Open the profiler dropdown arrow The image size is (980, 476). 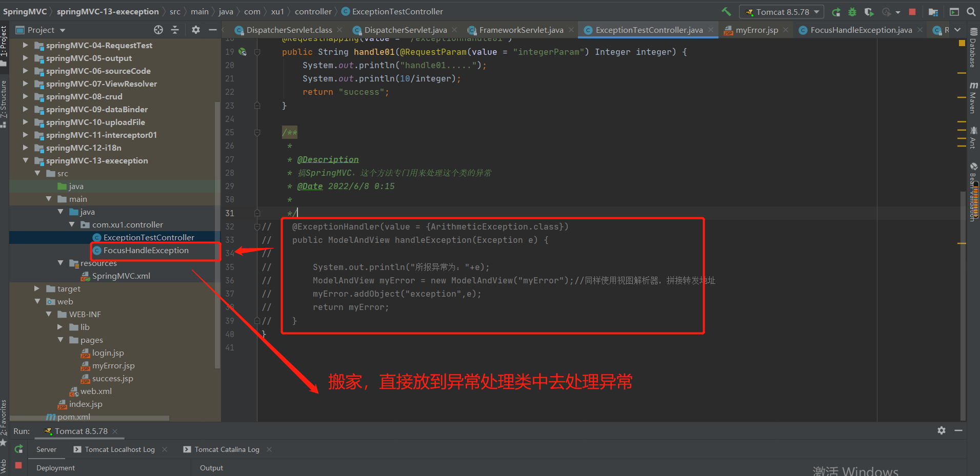tap(898, 12)
